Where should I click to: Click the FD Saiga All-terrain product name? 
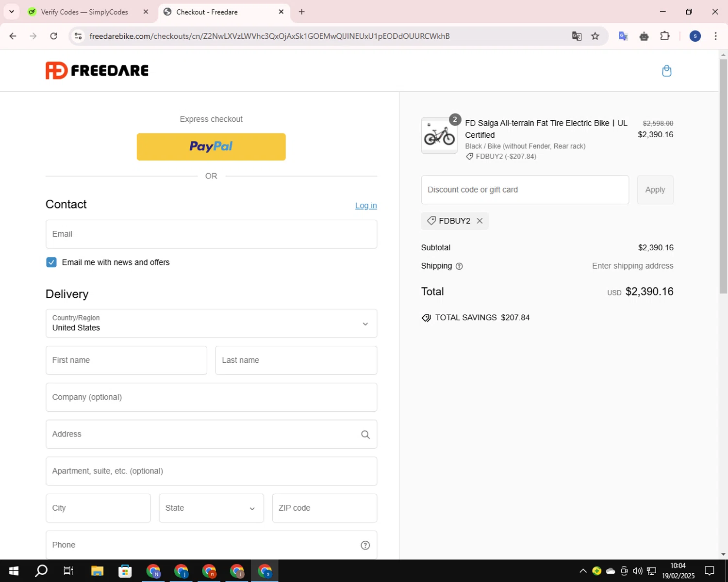(x=546, y=129)
